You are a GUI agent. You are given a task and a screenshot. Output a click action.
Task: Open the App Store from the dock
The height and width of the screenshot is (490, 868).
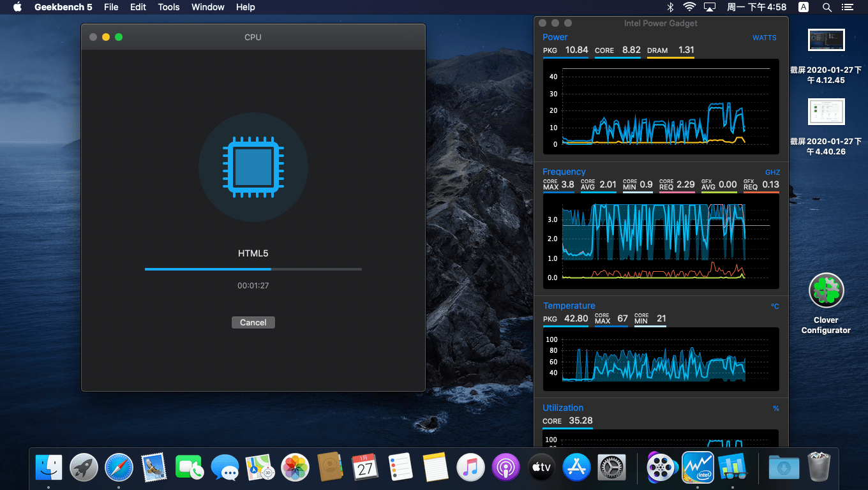tap(576, 468)
